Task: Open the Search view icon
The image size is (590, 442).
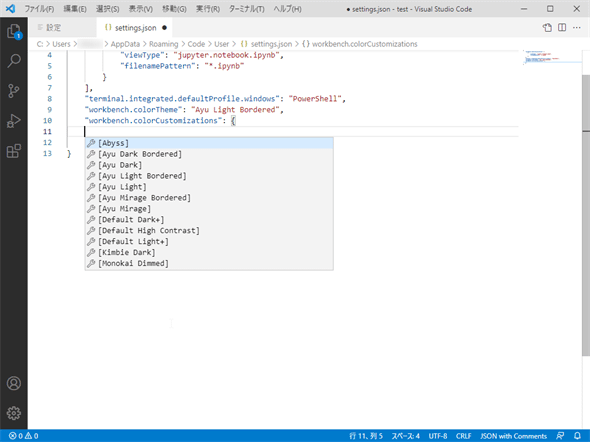Action: pos(14,61)
